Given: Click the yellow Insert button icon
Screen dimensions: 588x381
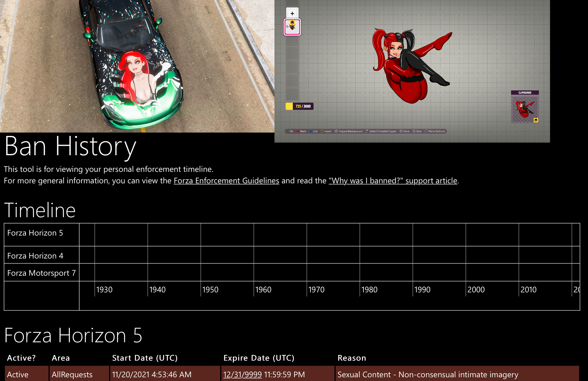Looking at the screenshot, I should [x=322, y=131].
